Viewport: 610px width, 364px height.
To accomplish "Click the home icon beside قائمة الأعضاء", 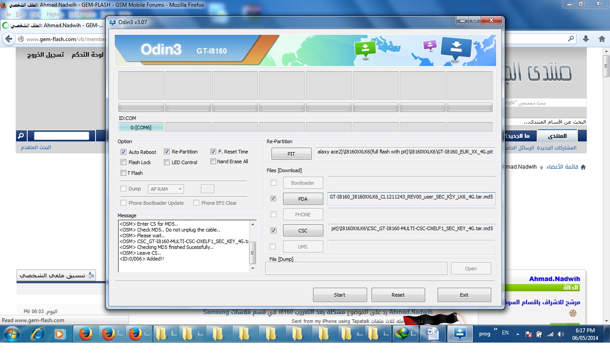I will coord(582,167).
